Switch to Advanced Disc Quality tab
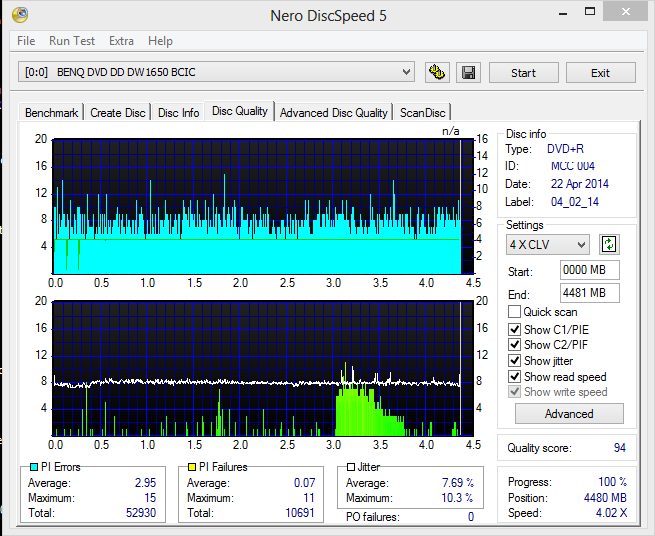 (x=334, y=113)
